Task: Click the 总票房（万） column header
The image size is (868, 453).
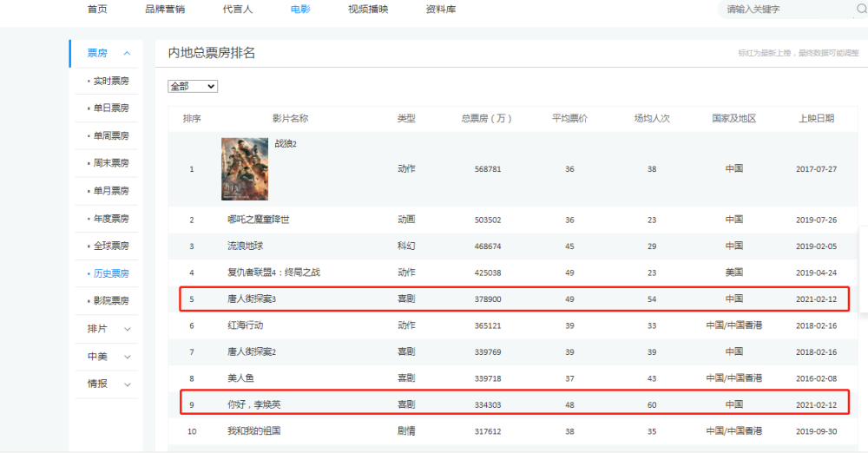Action: point(487,119)
